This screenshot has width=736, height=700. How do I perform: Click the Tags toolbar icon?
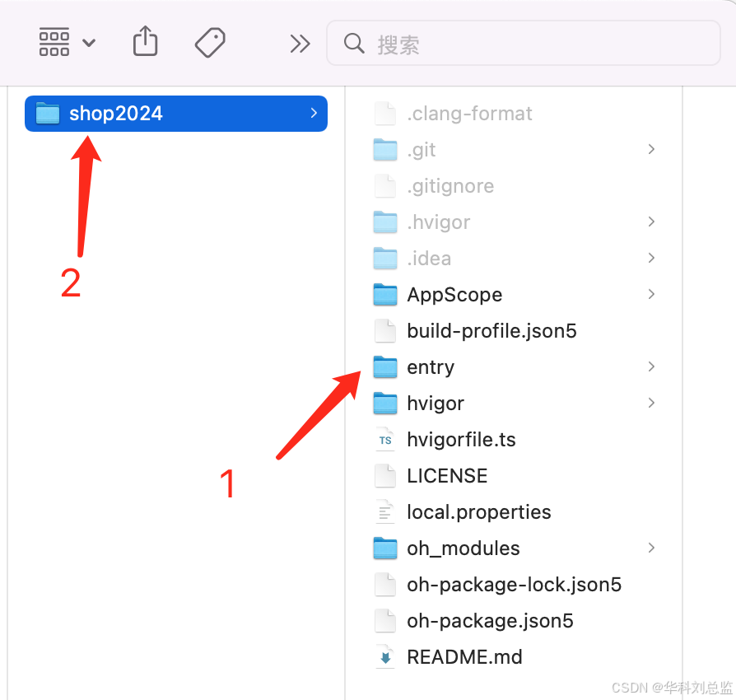point(210,42)
